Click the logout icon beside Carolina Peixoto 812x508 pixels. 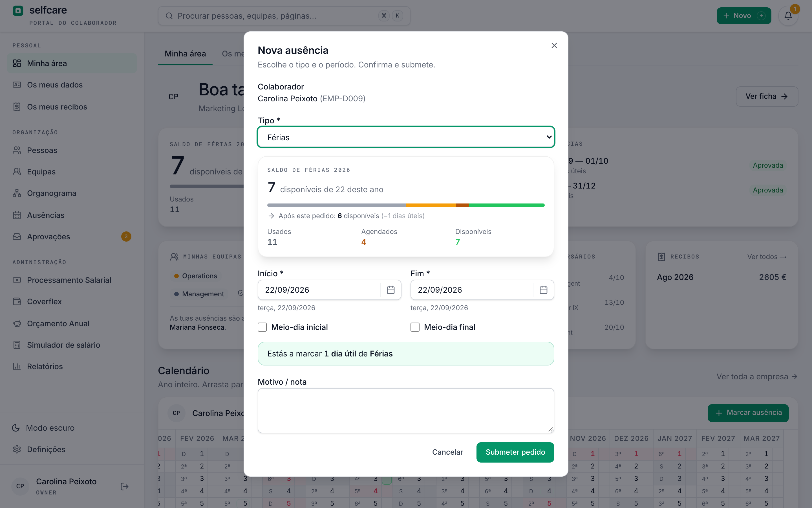pos(125,487)
